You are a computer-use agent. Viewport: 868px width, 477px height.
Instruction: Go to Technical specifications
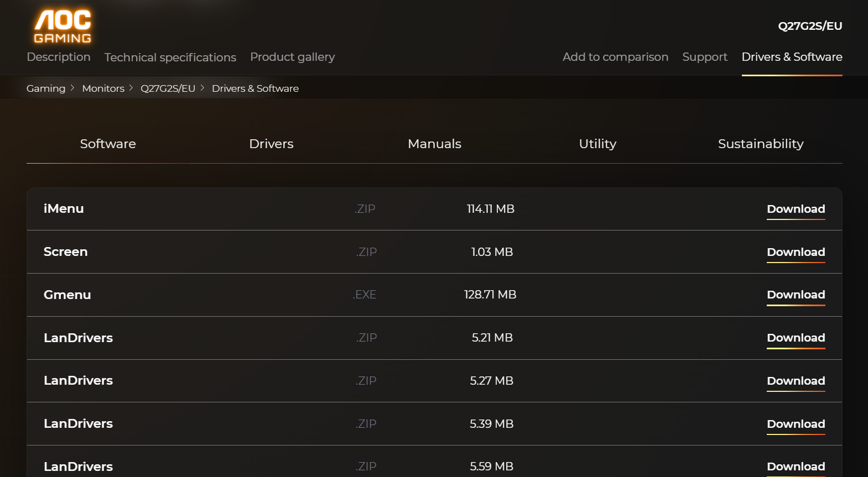tap(170, 57)
